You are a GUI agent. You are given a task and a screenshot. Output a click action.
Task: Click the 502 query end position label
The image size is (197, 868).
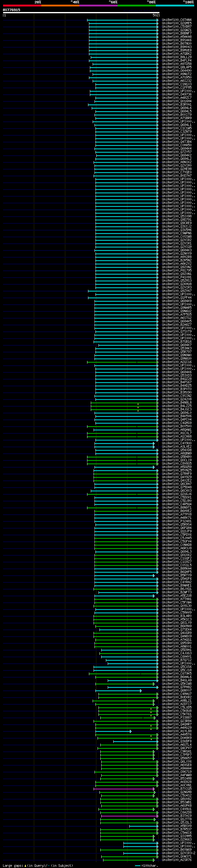tap(155, 15)
